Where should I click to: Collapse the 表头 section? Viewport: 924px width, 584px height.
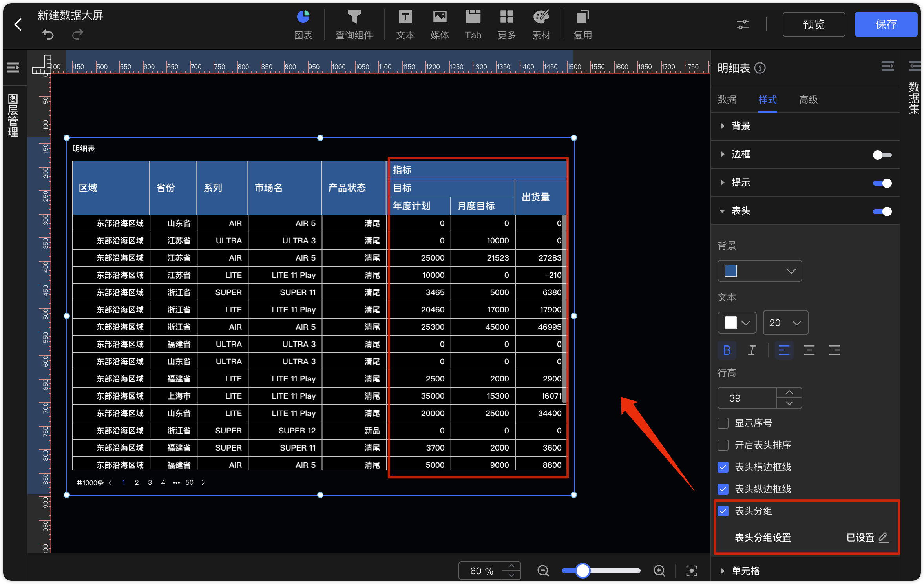722,211
